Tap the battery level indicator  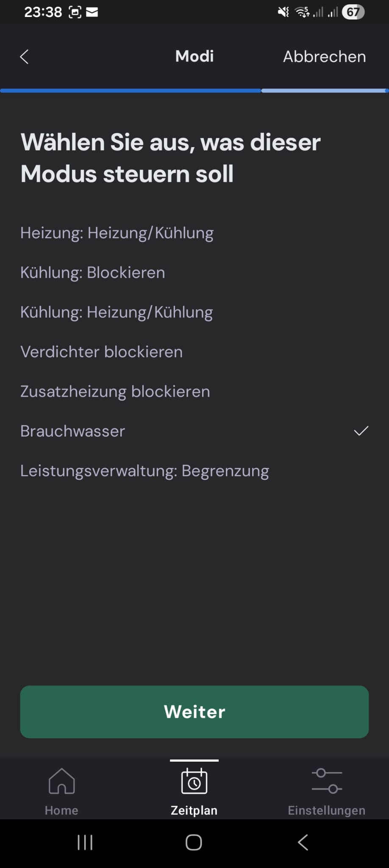pos(353,12)
